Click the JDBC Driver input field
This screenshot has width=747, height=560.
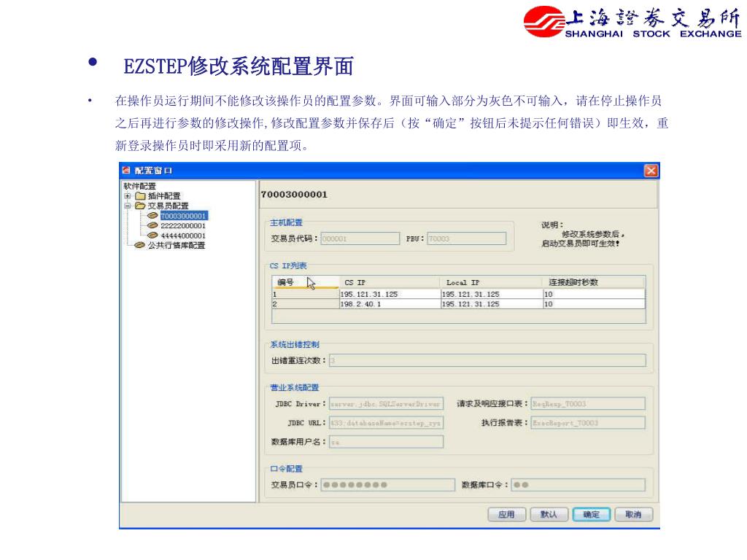point(386,404)
